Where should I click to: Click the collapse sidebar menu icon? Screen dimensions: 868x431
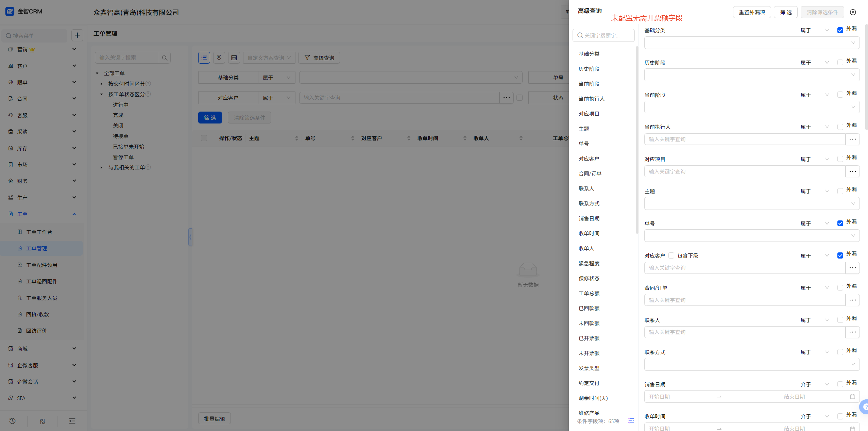[72, 421]
